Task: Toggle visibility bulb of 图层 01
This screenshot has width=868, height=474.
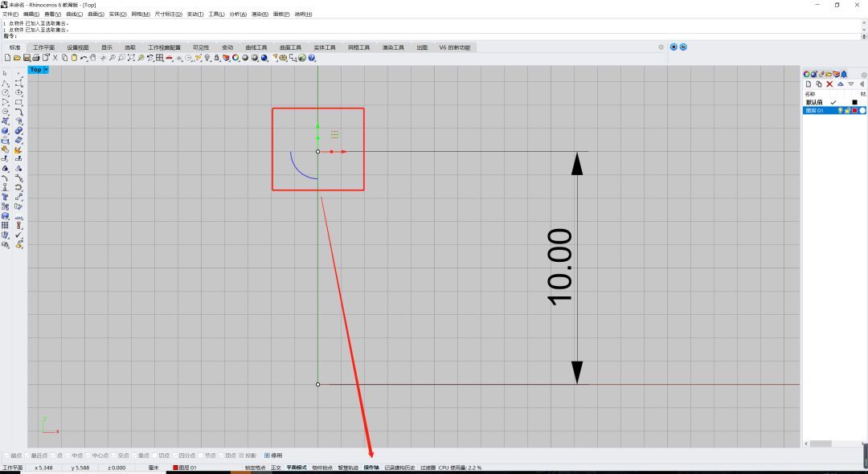Action: coord(841,111)
